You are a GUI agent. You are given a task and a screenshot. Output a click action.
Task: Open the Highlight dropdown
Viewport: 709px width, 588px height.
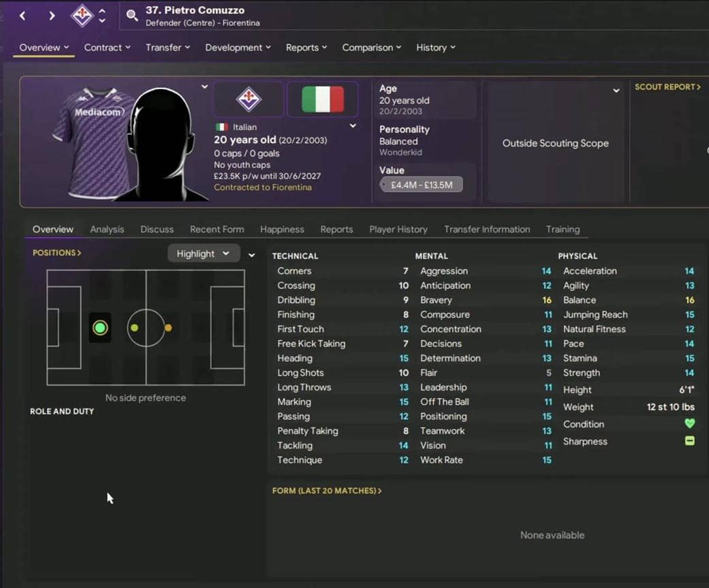204,254
